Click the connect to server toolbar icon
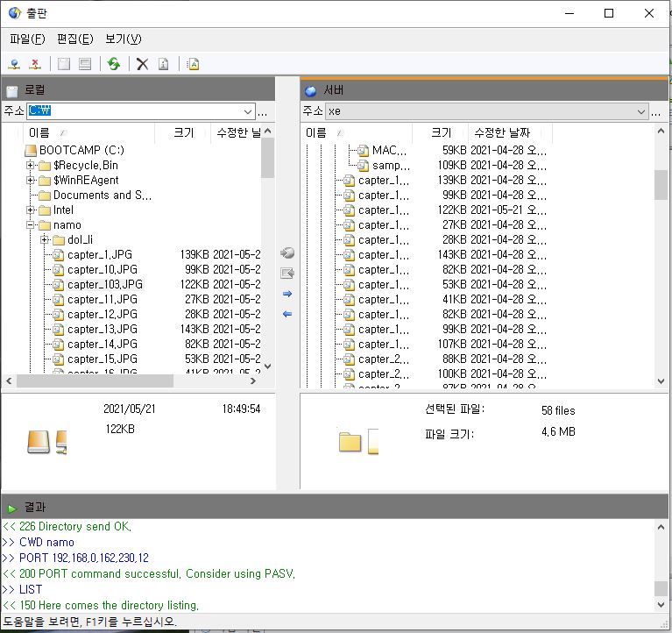Image resolution: width=672 pixels, height=633 pixels. [x=14, y=64]
